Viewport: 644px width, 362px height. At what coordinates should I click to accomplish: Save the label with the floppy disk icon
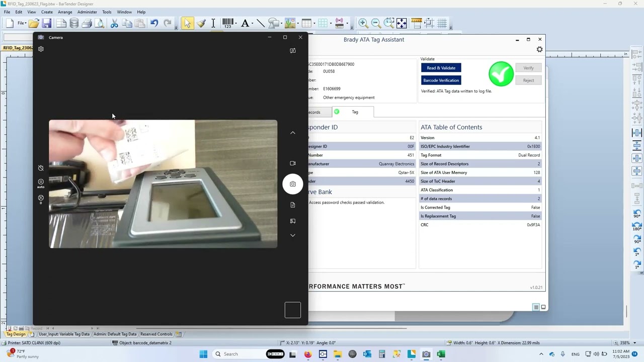(47, 23)
